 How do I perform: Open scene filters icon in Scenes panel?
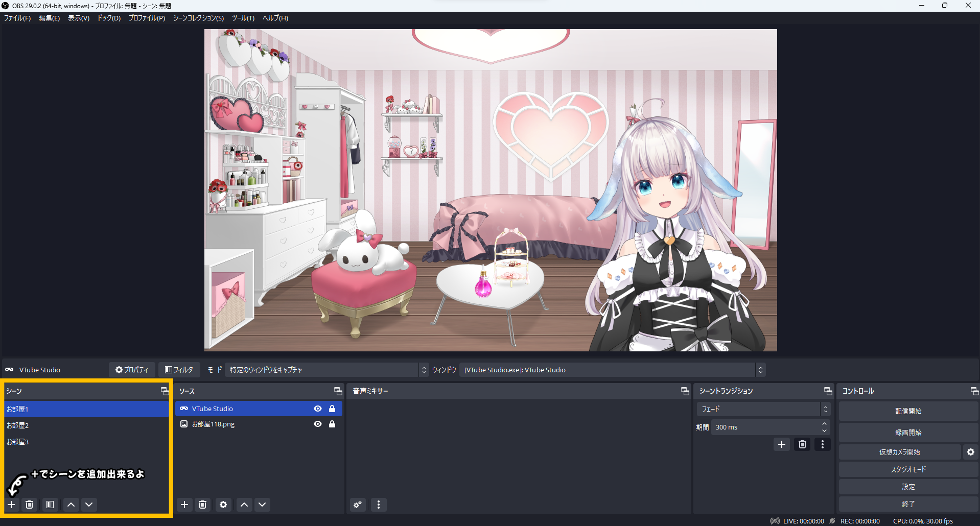click(x=50, y=505)
